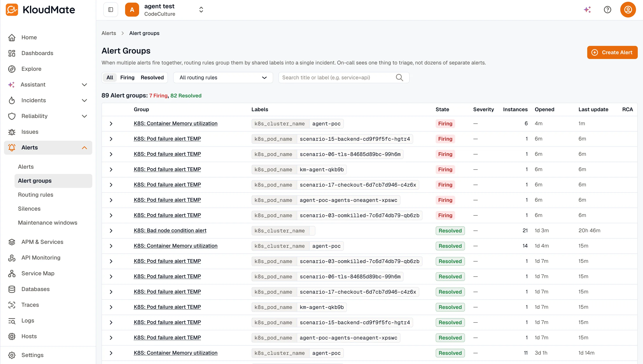The image size is (643, 364).
Task: Open the All routing rules dropdown
Action: tap(223, 78)
